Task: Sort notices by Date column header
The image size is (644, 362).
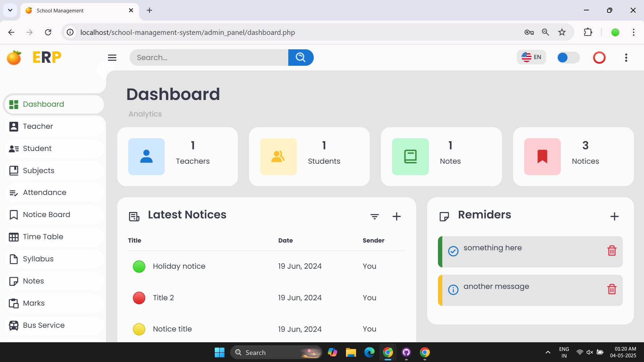Action: (x=285, y=241)
